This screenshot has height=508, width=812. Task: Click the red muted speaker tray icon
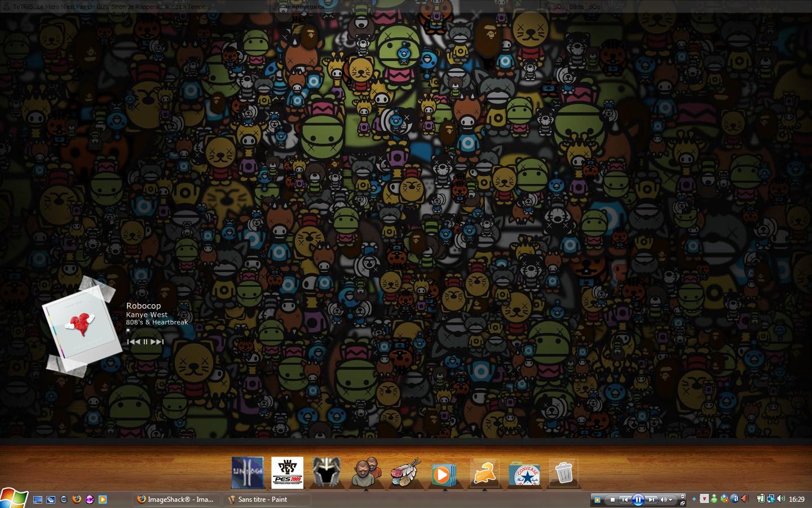[744, 499]
